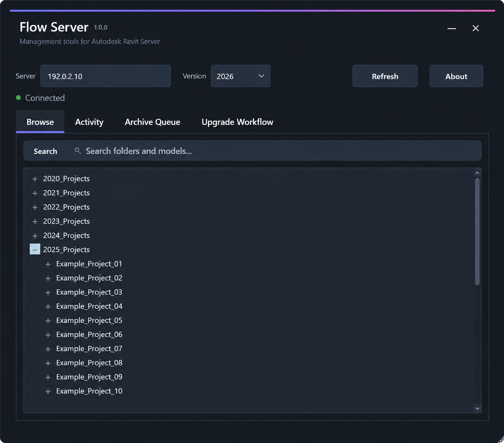504x443 pixels.
Task: Open the Archive Queue tab
Action: tap(152, 122)
